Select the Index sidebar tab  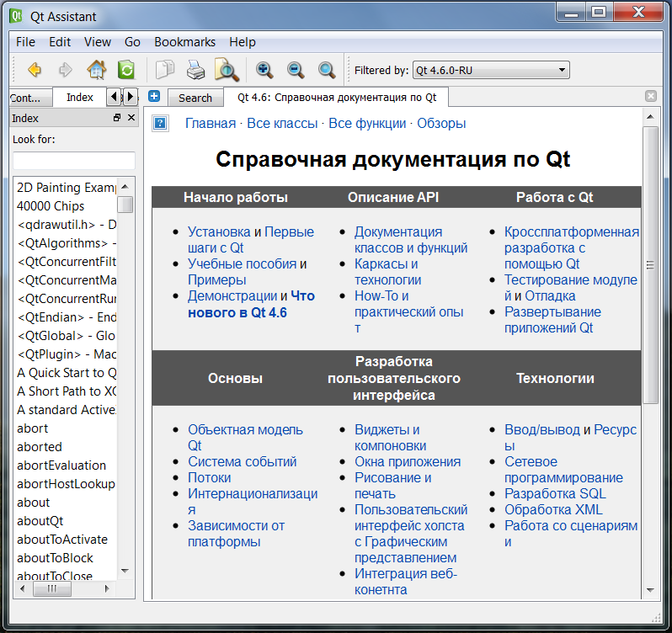pos(79,97)
